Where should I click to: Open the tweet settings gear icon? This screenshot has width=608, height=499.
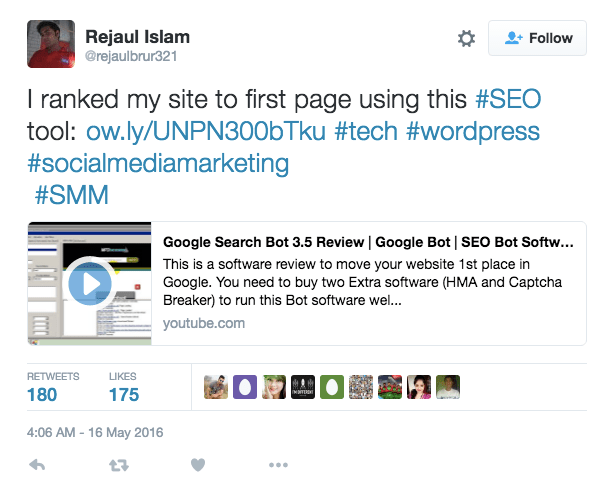[x=466, y=38]
